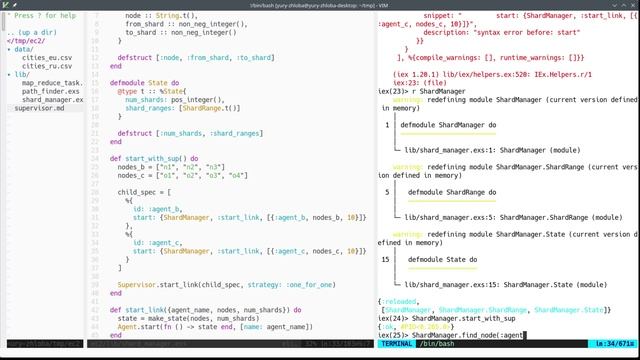Click 'lib/shard_manager.exs:1' path in terminal
Image resolution: width=640 pixels, height=360 pixels.
tap(450, 150)
